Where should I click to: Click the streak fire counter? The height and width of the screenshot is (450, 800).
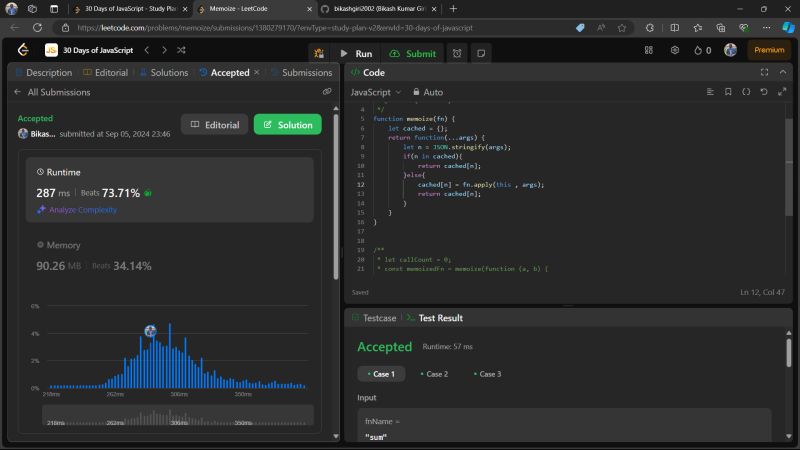(703, 50)
